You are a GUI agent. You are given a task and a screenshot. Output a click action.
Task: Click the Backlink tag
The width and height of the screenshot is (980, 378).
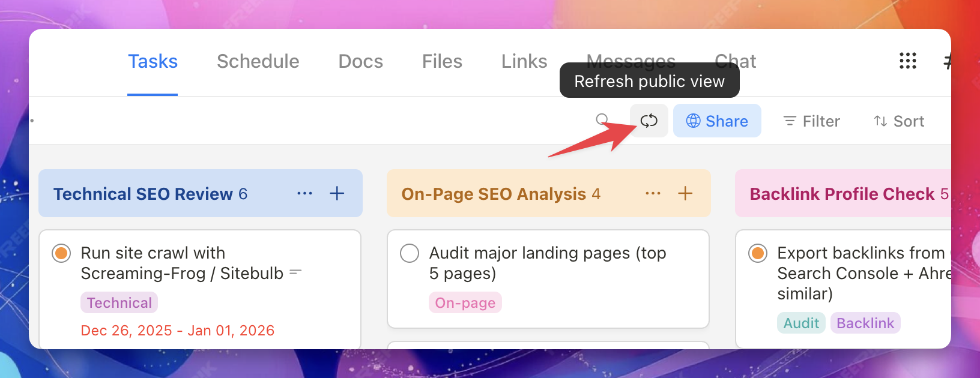pyautogui.click(x=865, y=323)
